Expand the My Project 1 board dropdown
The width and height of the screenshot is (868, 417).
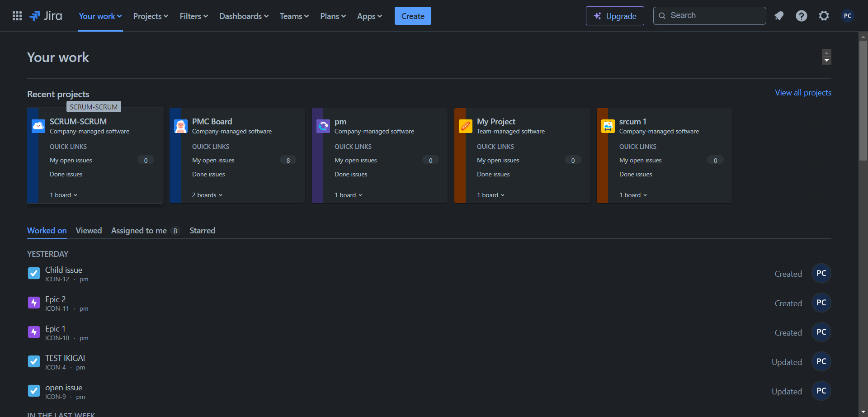(491, 195)
